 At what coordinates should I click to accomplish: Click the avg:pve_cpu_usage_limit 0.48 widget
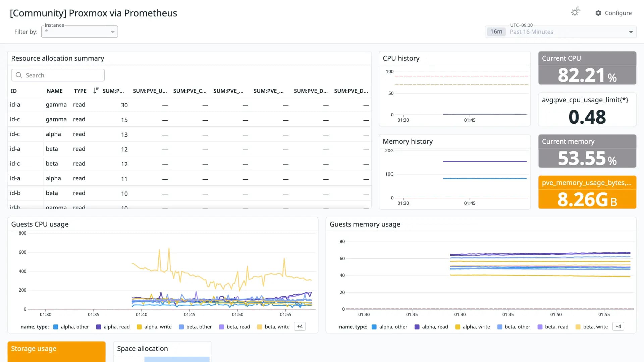click(587, 110)
